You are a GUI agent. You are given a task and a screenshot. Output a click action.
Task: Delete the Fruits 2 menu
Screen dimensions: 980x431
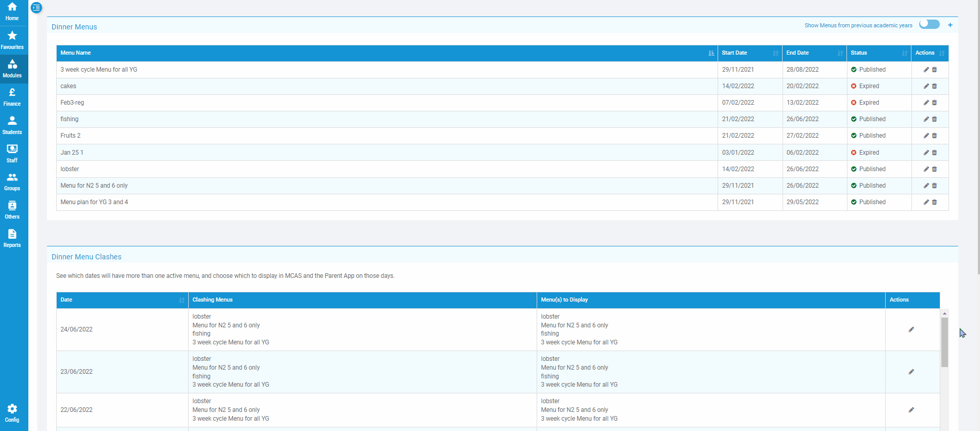click(934, 136)
